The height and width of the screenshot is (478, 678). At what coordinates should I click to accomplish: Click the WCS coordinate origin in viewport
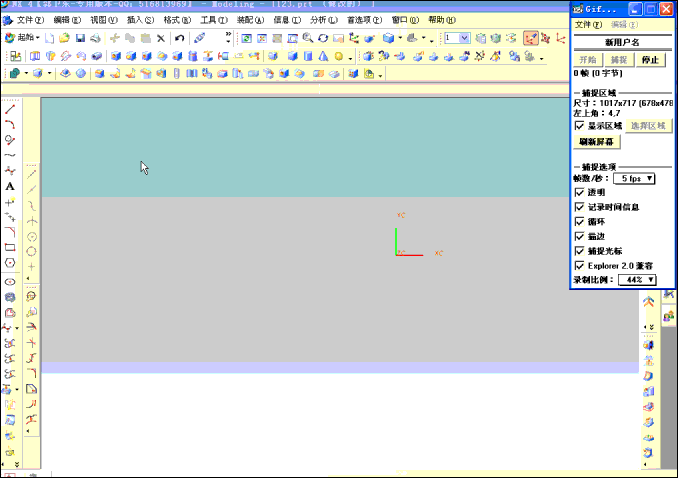pos(396,255)
